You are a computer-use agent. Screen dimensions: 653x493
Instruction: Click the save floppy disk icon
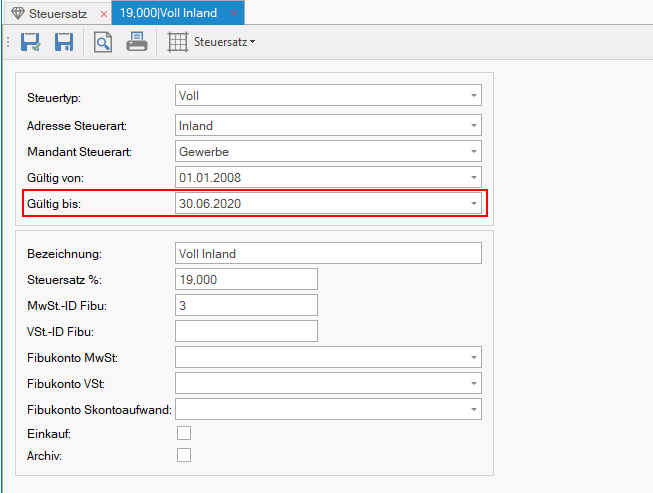click(x=64, y=42)
